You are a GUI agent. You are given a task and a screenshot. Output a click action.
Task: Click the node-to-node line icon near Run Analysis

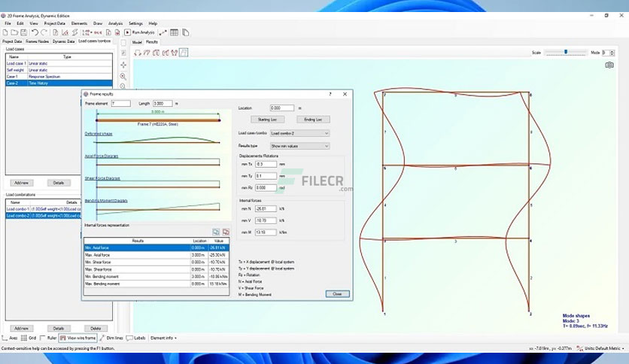pyautogui.click(x=163, y=32)
